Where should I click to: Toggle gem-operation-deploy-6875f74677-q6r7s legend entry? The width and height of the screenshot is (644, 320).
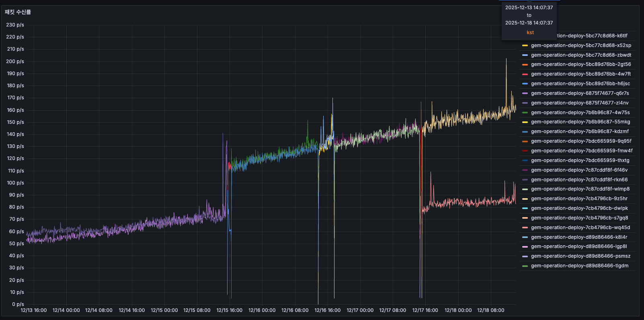click(x=580, y=93)
